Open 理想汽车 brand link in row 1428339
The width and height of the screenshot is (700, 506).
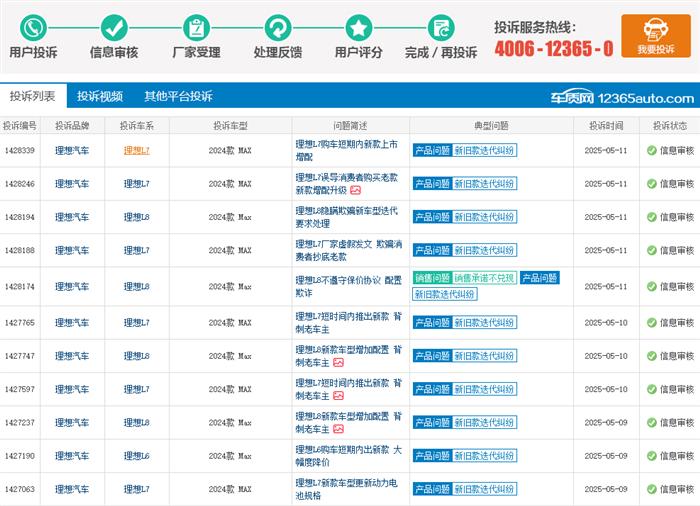click(x=72, y=151)
